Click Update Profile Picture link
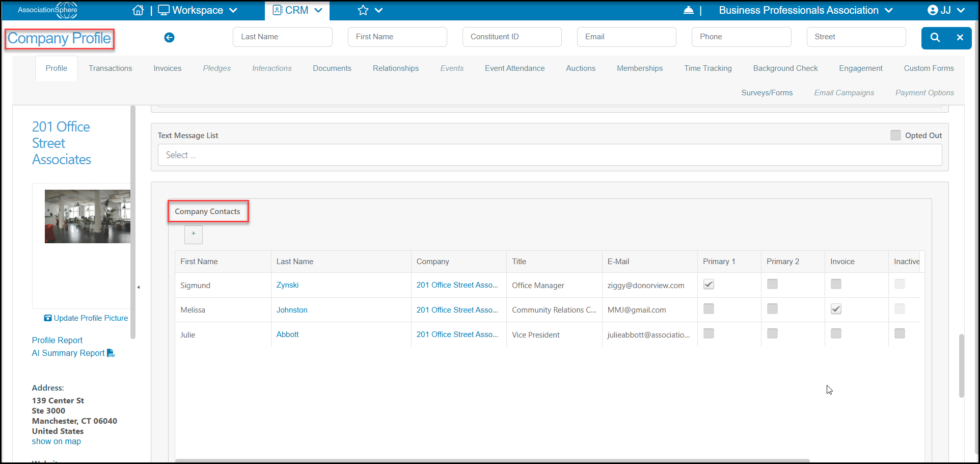 click(86, 318)
